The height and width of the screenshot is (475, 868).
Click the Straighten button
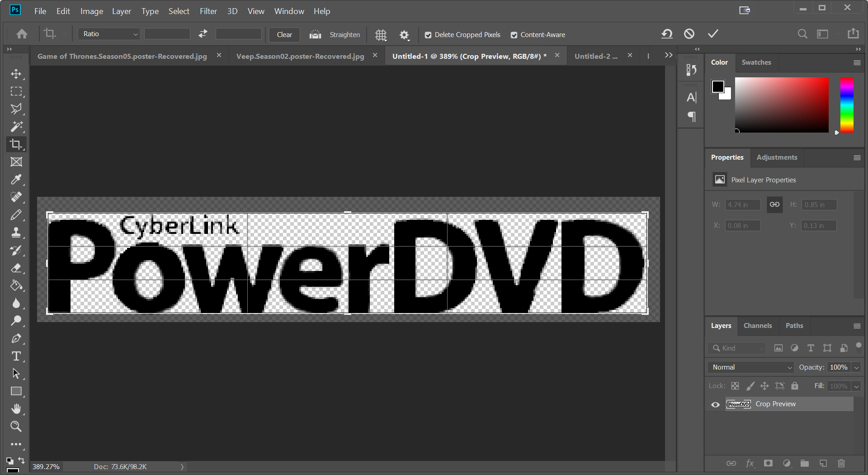[335, 35]
